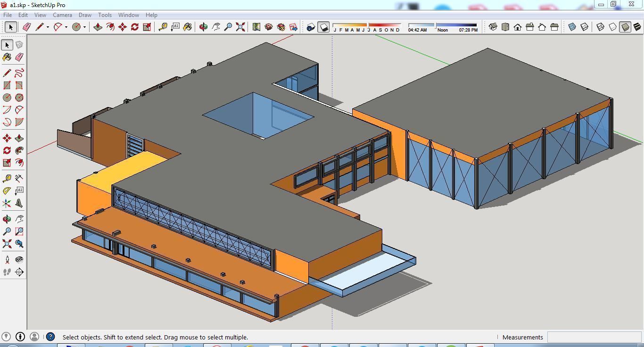Click Zoom Extents in top toolbar
Screen dimensions: 644x347
pos(240,27)
